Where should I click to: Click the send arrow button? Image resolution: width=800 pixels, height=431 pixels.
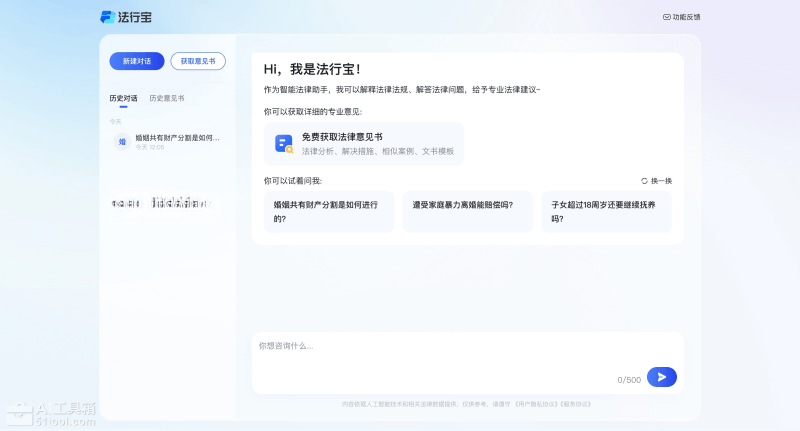[x=661, y=377]
